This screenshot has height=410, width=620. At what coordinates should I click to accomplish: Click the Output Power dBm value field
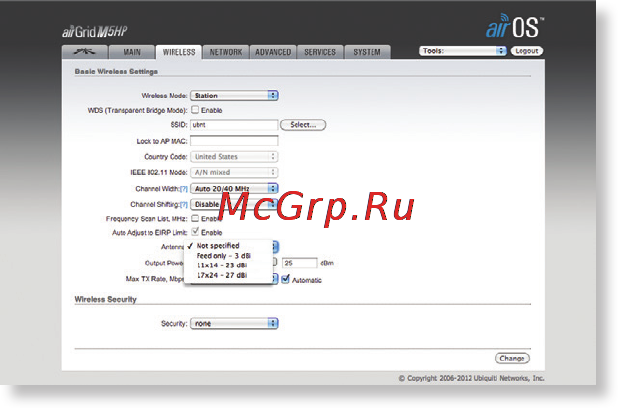click(x=300, y=263)
